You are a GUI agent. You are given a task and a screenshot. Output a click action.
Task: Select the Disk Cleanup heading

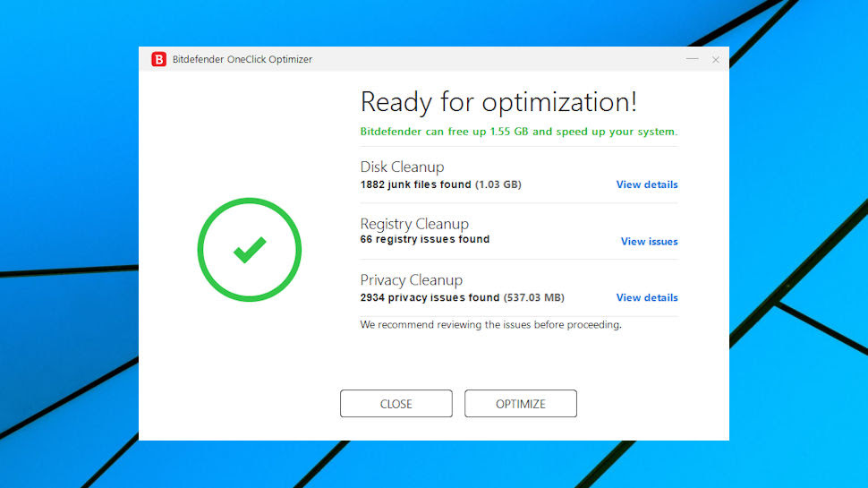(402, 167)
